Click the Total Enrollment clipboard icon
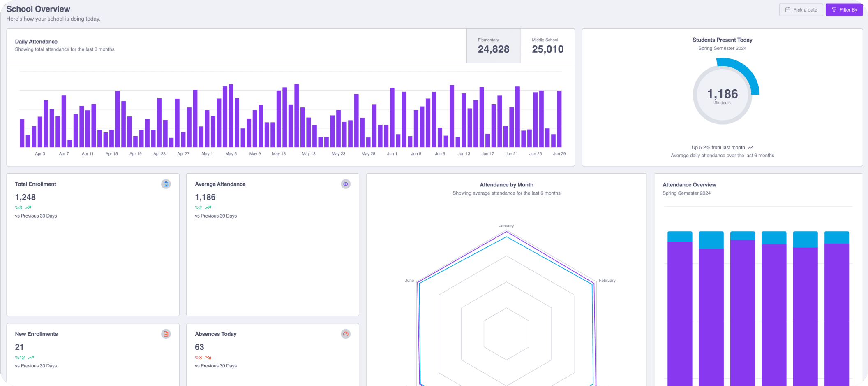 coord(166,184)
